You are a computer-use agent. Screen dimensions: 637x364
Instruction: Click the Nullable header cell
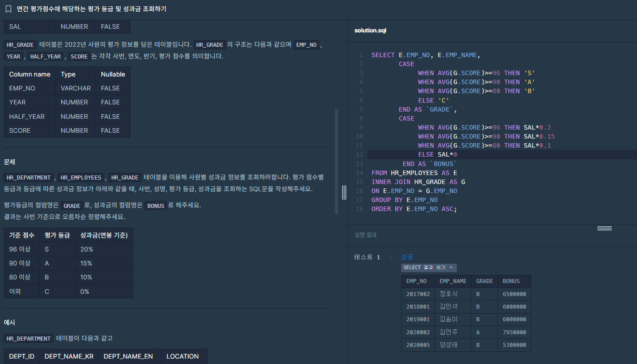click(x=113, y=74)
